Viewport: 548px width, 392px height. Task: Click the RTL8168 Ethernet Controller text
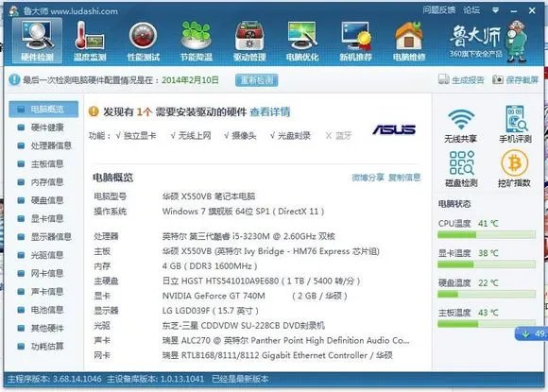277,355
